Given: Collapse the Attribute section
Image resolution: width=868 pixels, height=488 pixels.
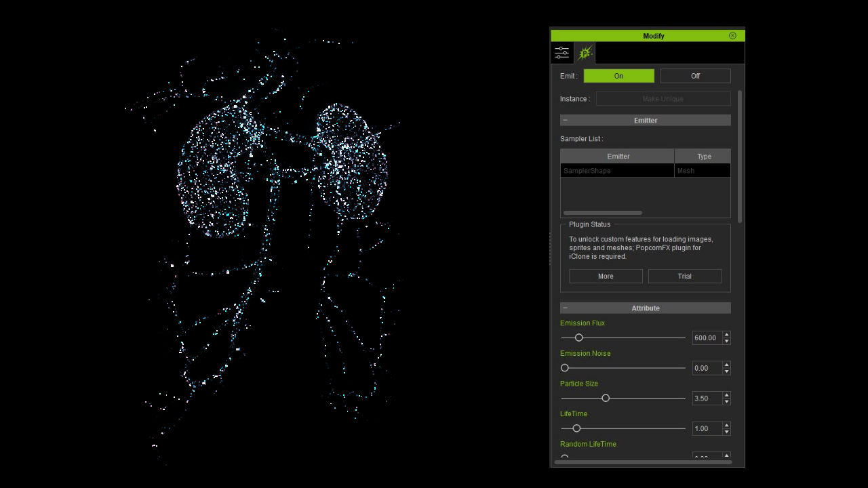Looking at the screenshot, I should (x=565, y=308).
